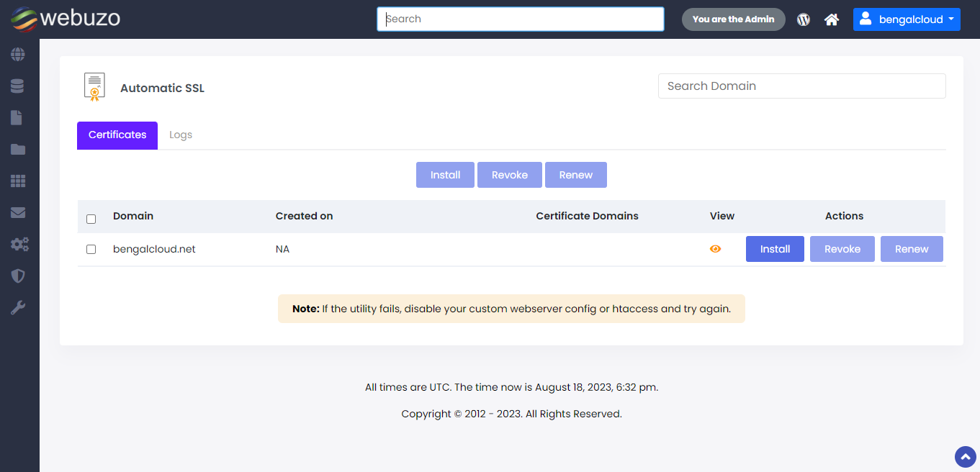Click the Tools wrench icon in sidebar
The height and width of the screenshot is (472, 980).
click(x=18, y=307)
